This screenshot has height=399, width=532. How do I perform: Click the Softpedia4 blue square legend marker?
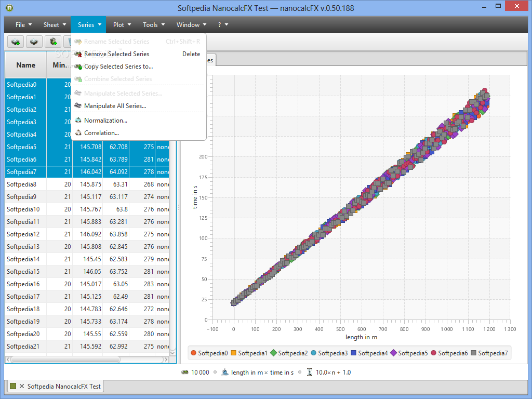tap(353, 353)
